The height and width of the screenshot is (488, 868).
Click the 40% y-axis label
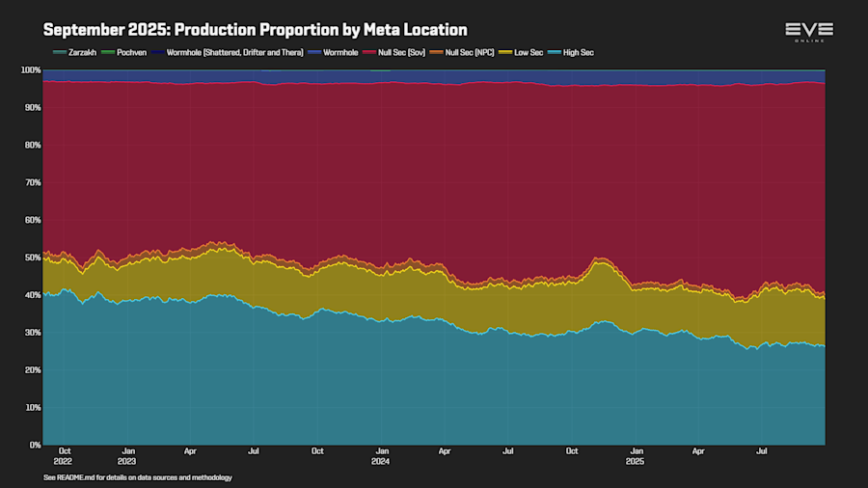pyautogui.click(x=33, y=295)
